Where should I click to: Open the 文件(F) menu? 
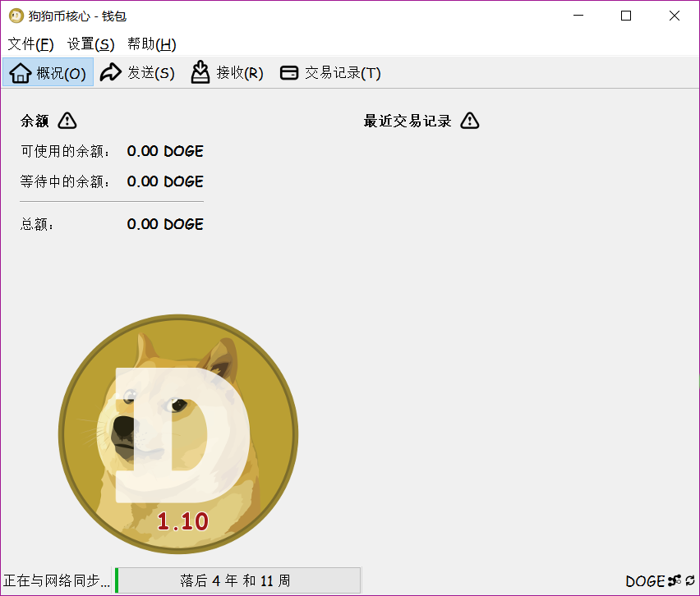[x=30, y=44]
